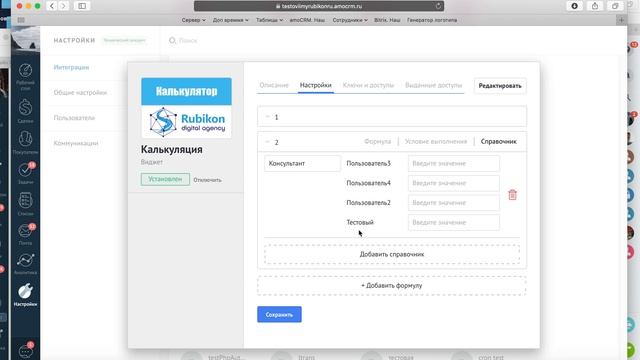This screenshot has height=360, width=640.
Task: Click + Добавить формулу button
Action: (x=392, y=286)
